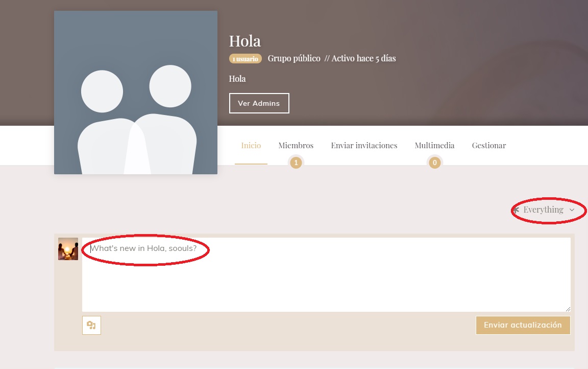Open the Everything filter dropdown
Viewport: 588px width, 369px height.
[544, 210]
